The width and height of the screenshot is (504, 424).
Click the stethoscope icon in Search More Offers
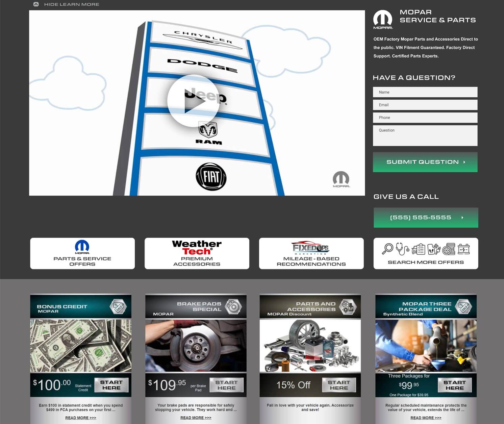click(x=402, y=249)
